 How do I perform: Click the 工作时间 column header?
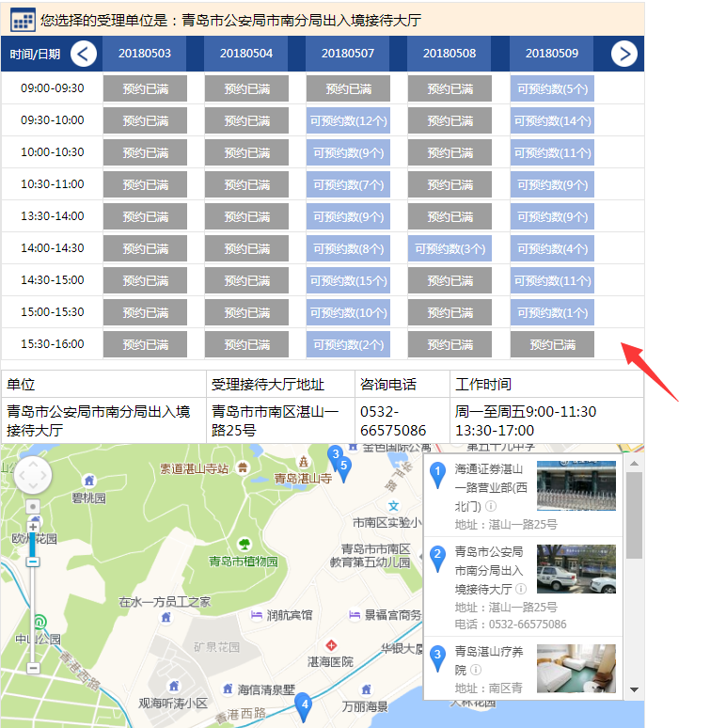click(x=483, y=384)
